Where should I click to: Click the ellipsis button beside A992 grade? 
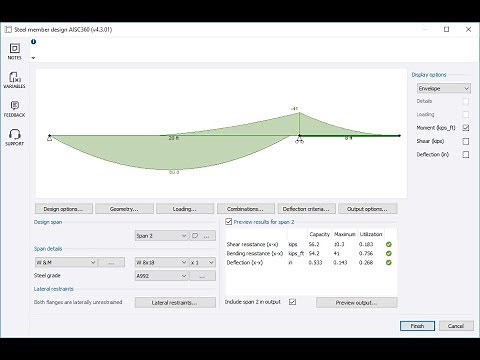[x=202, y=276]
